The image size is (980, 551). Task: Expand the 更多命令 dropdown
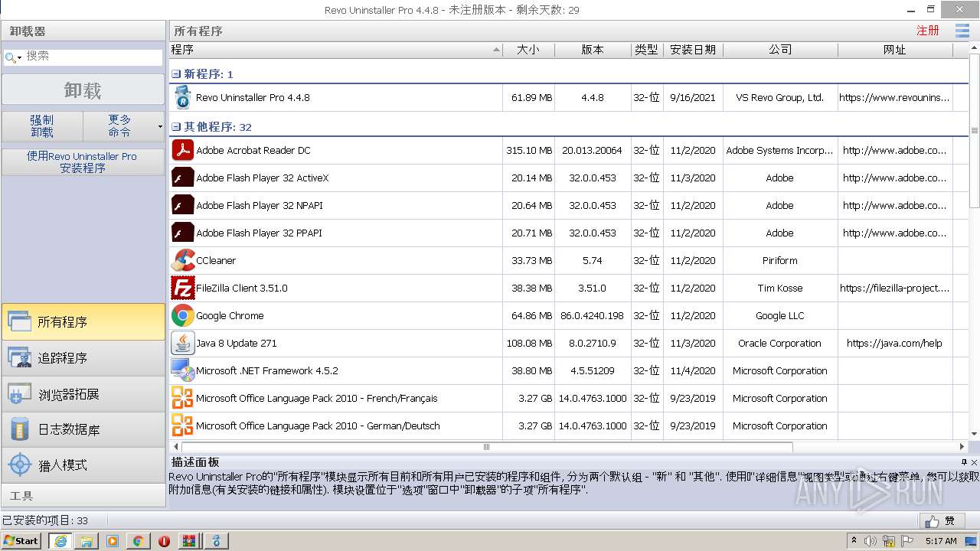tap(160, 126)
